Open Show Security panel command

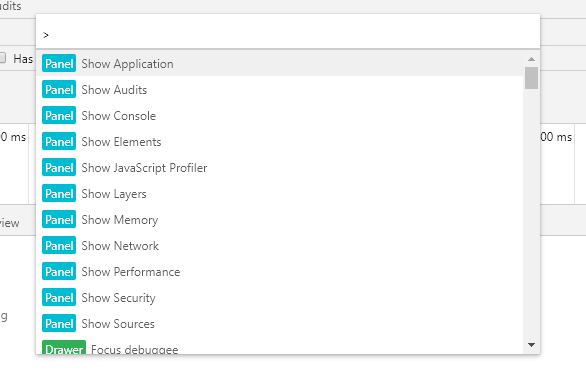coord(280,297)
